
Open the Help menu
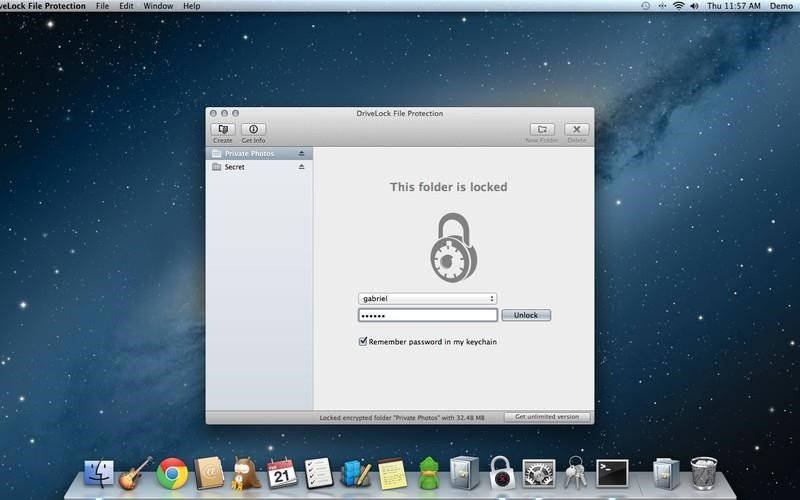click(191, 6)
